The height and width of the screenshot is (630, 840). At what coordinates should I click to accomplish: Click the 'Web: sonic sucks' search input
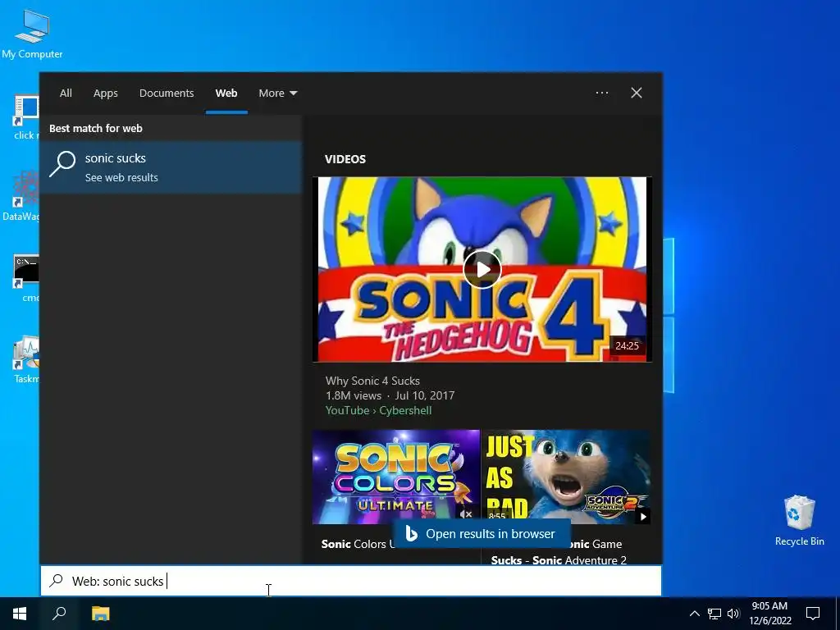pos(351,582)
